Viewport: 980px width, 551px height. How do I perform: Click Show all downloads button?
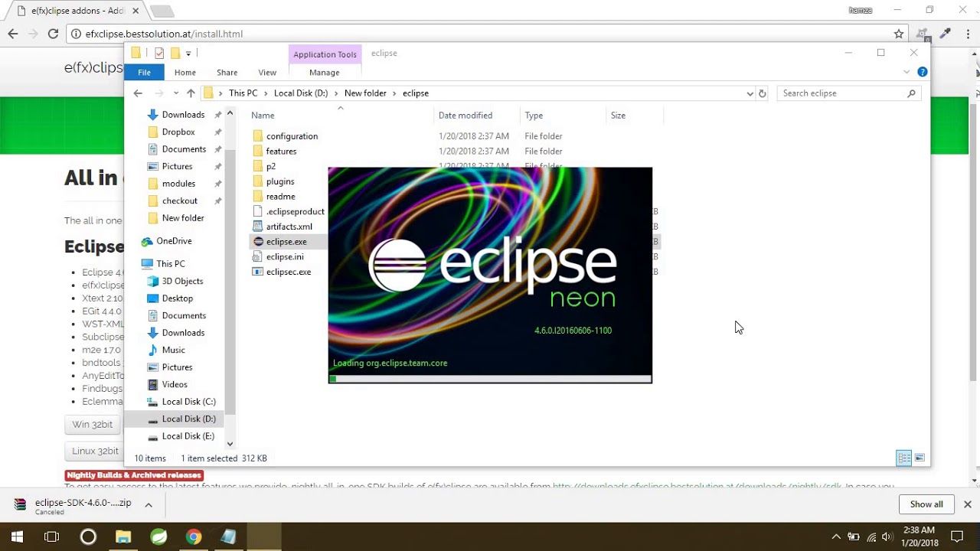[926, 504]
